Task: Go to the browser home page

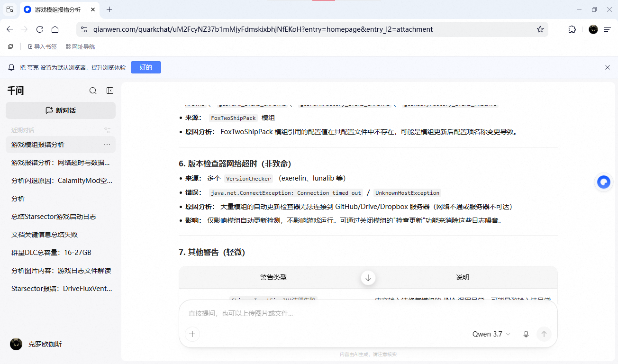Action: [55, 29]
